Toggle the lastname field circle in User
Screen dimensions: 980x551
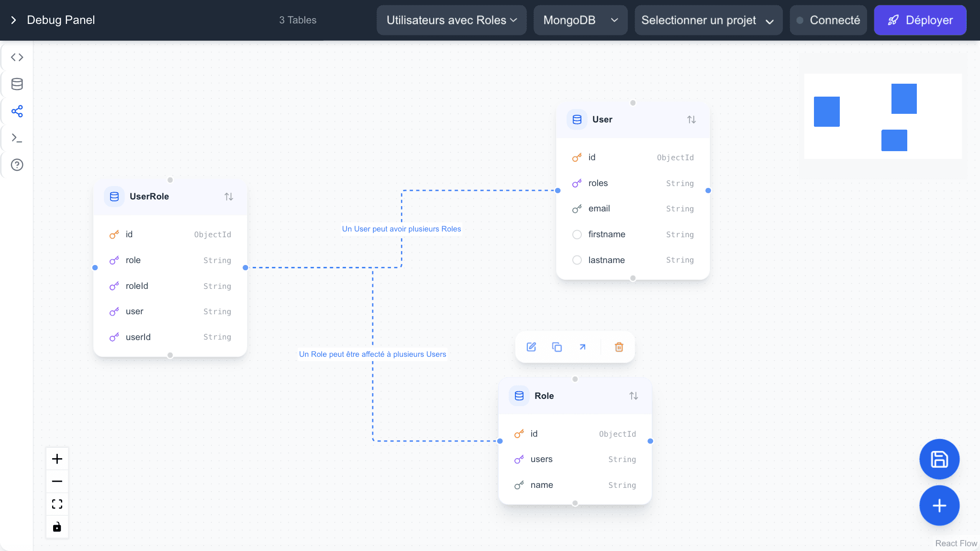(577, 260)
